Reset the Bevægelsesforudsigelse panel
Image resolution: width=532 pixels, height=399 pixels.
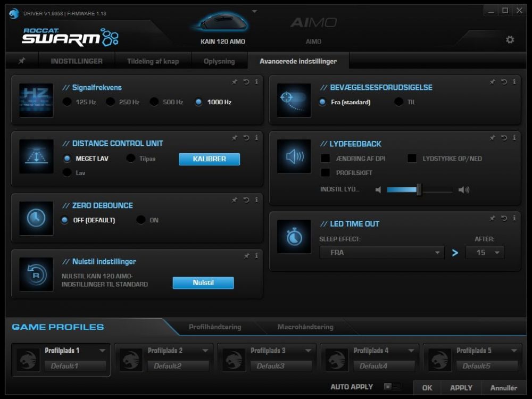[x=504, y=82]
